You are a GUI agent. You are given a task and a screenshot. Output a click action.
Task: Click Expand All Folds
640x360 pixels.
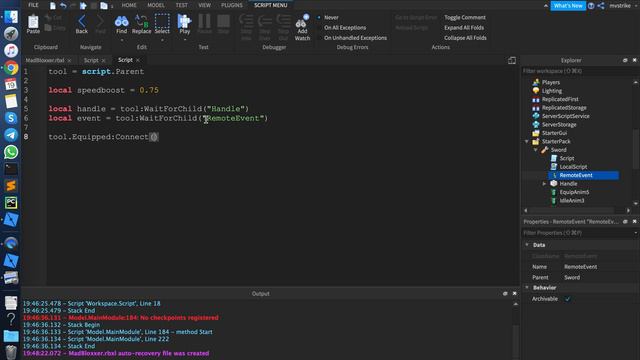464,28
